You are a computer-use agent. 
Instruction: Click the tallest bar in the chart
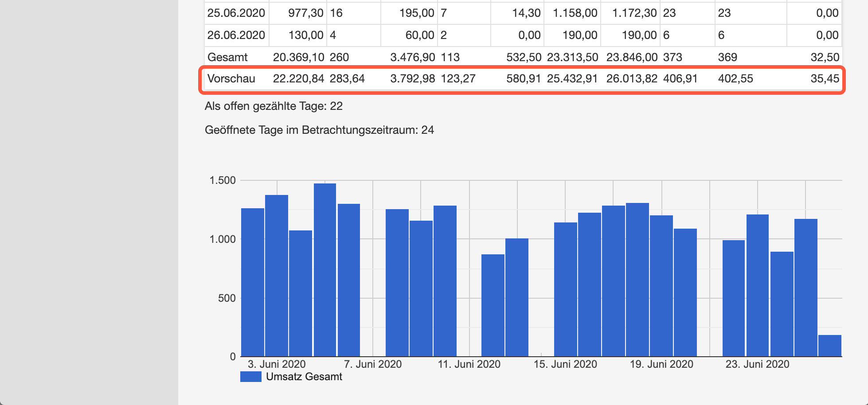click(325, 270)
